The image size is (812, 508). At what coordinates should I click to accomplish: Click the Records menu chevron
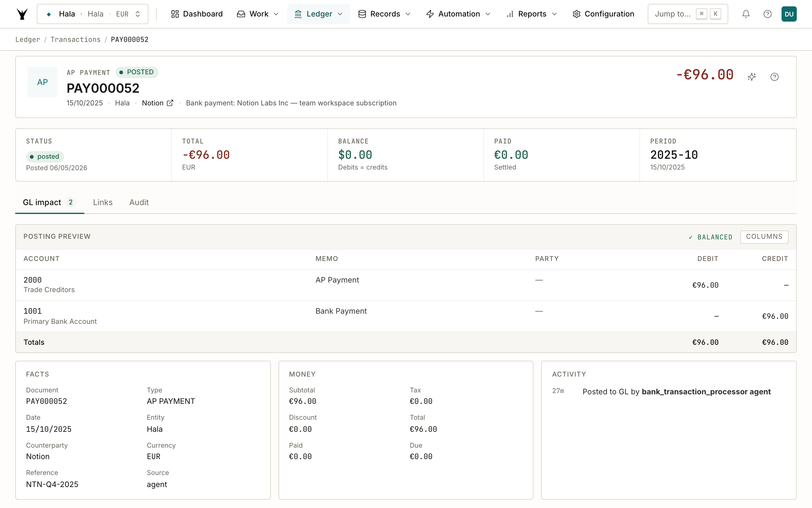pos(408,14)
